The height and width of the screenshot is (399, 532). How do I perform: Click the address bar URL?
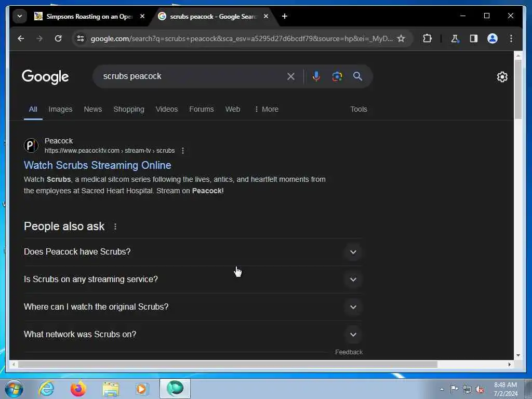[242, 38]
